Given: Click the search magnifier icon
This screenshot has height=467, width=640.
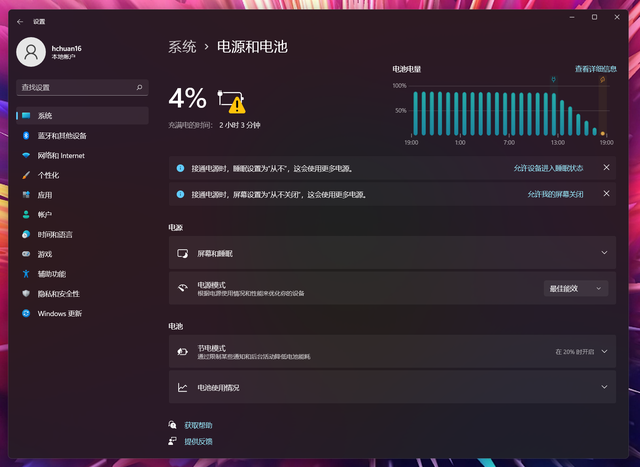Looking at the screenshot, I should coord(139,87).
